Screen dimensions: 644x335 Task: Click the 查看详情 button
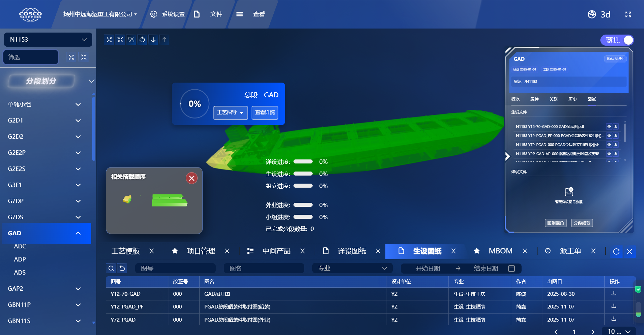(x=265, y=112)
